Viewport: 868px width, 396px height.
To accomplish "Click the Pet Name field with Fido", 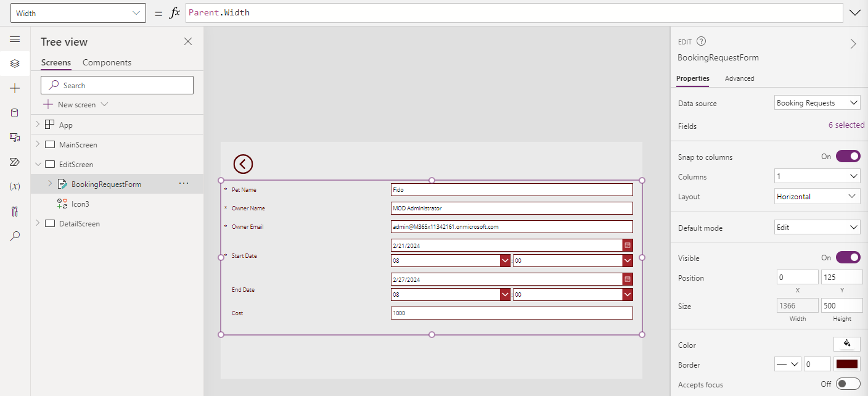I will pos(512,190).
